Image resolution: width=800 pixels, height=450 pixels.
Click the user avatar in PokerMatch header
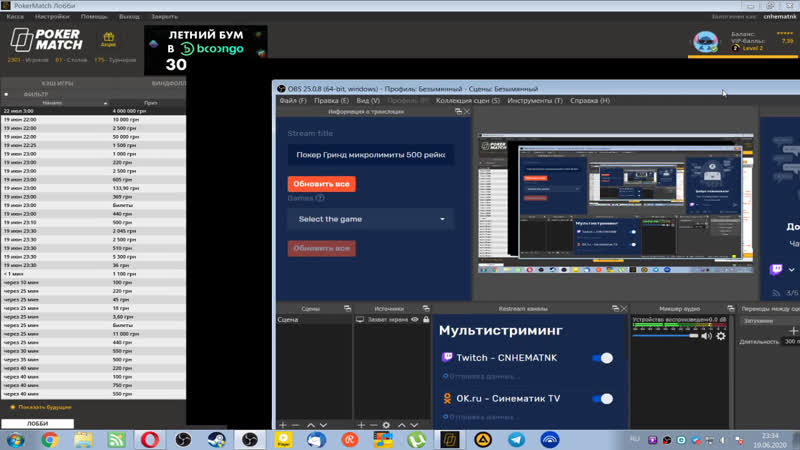coord(706,42)
